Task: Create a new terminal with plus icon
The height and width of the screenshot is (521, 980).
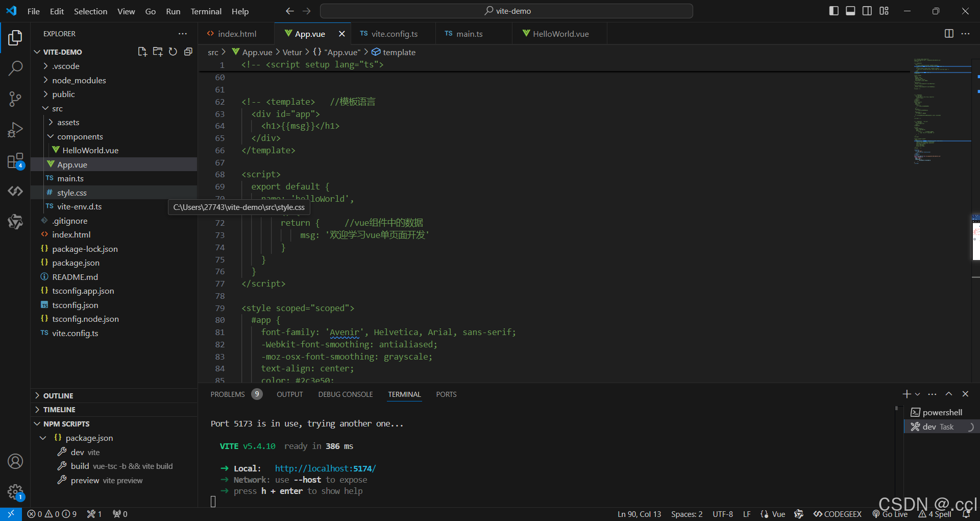Action: 906,394
